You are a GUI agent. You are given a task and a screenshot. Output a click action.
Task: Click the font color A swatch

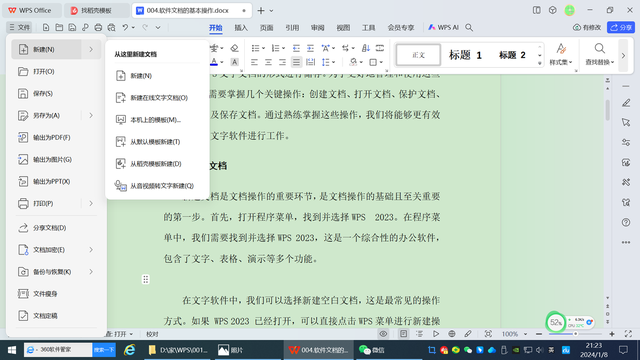pyautogui.click(x=214, y=62)
